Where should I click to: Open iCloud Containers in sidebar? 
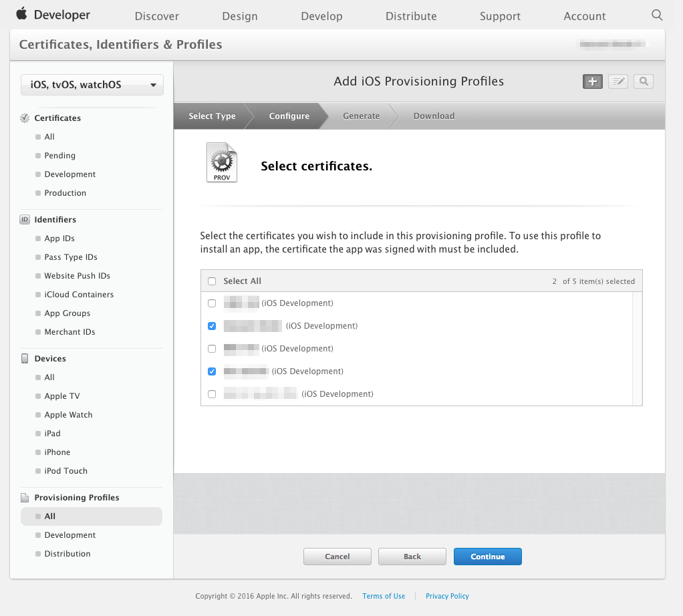[79, 294]
